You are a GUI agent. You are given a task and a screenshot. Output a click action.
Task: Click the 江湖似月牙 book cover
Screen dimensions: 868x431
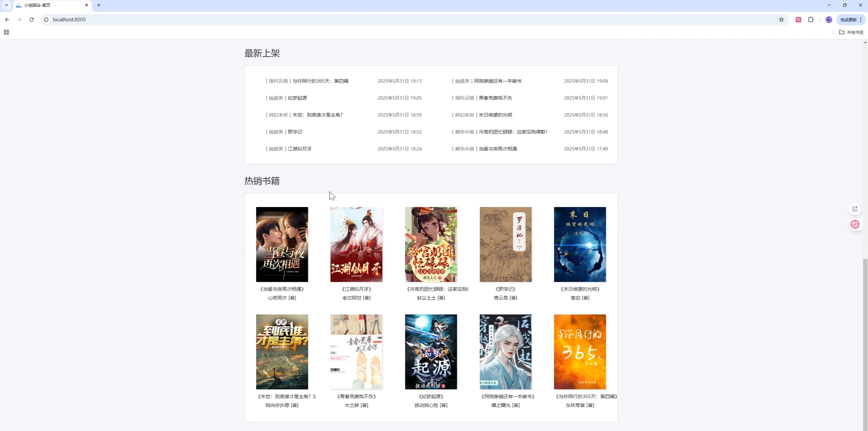(356, 244)
